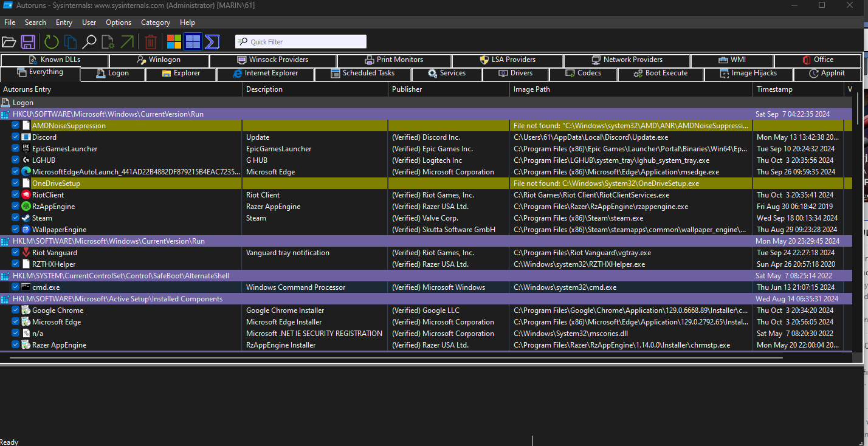The height and width of the screenshot is (446, 868).
Task: Uncheck the OneDriveSetup entry checkbox
Action: [16, 184]
